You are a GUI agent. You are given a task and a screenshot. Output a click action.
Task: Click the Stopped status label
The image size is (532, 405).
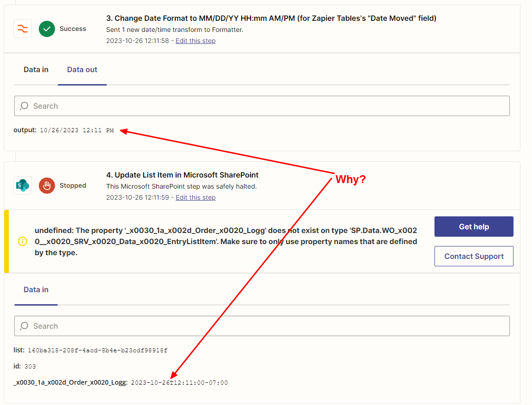(73, 186)
